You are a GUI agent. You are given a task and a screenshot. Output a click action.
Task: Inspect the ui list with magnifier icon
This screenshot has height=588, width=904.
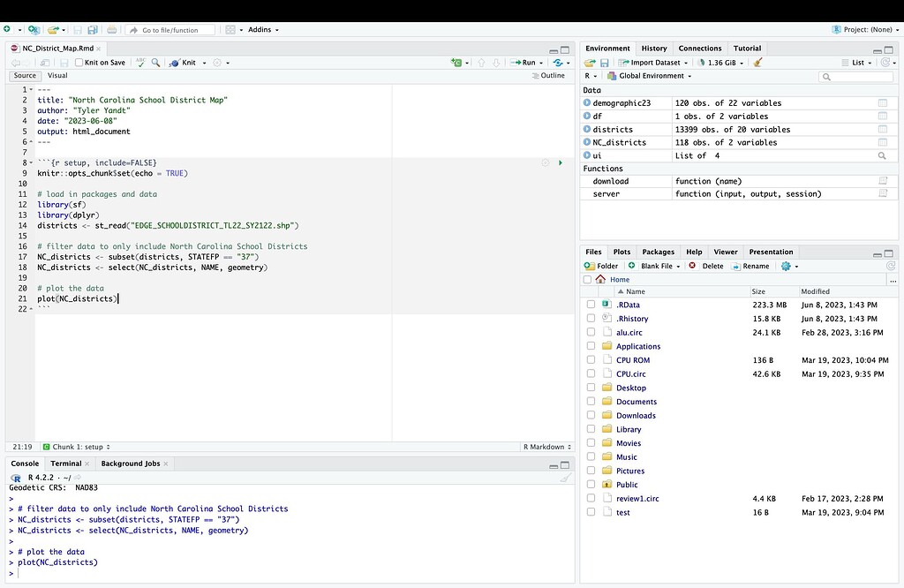[882, 155]
